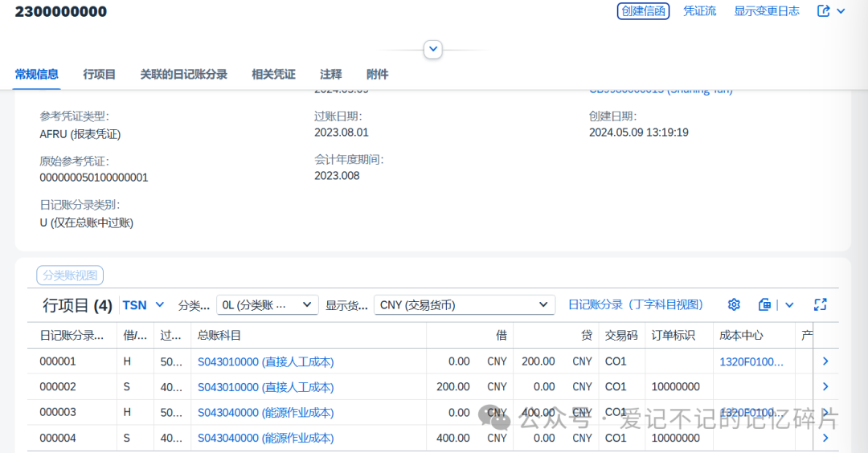The image size is (868, 453).
Task: Click debit amount 200.00 in row 000002
Action: [x=452, y=386]
